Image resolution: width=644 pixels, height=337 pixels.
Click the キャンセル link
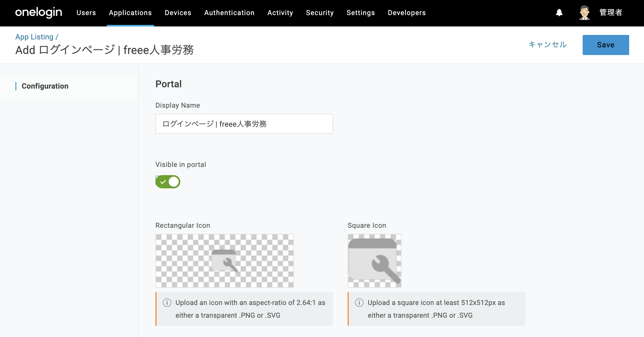(548, 45)
